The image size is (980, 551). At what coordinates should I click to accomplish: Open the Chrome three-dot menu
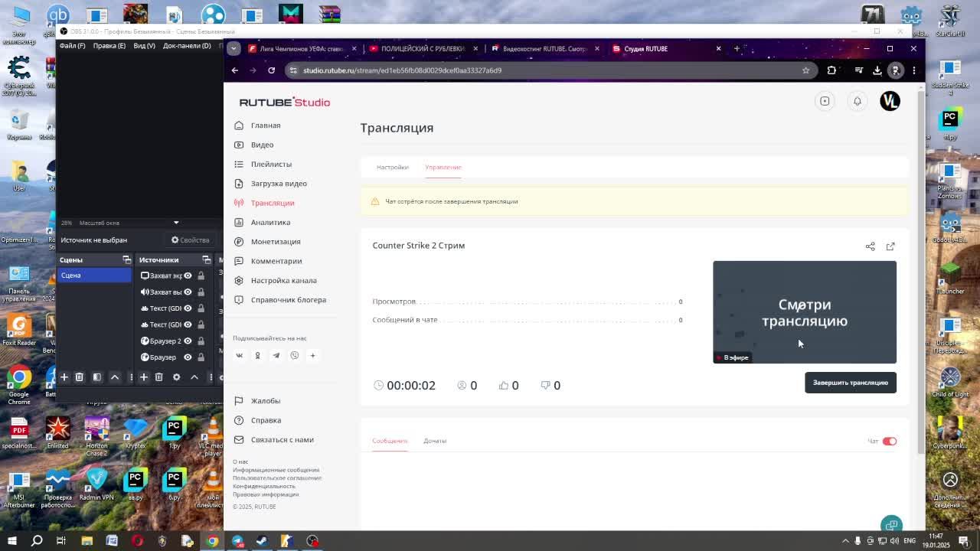[x=913, y=70]
